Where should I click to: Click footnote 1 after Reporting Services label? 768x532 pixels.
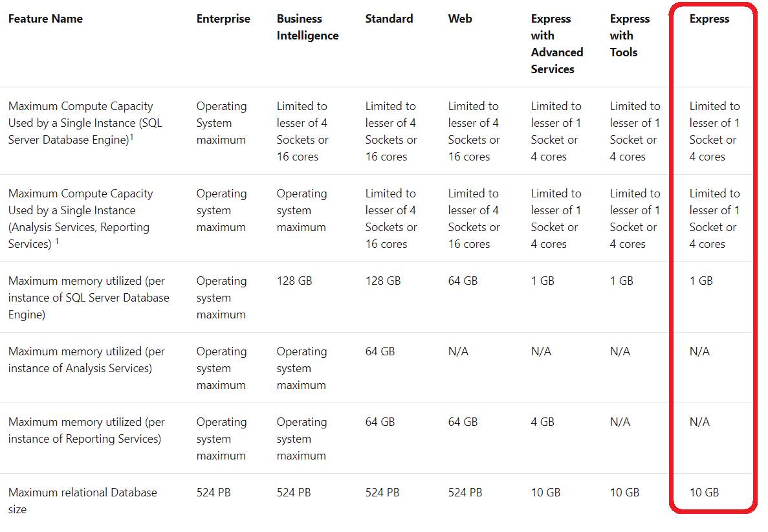(57, 241)
